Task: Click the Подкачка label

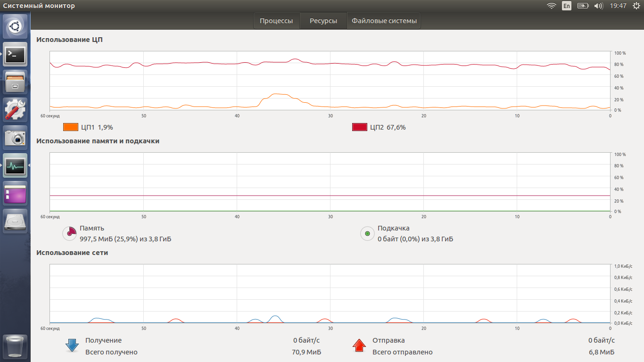Action: click(x=394, y=228)
